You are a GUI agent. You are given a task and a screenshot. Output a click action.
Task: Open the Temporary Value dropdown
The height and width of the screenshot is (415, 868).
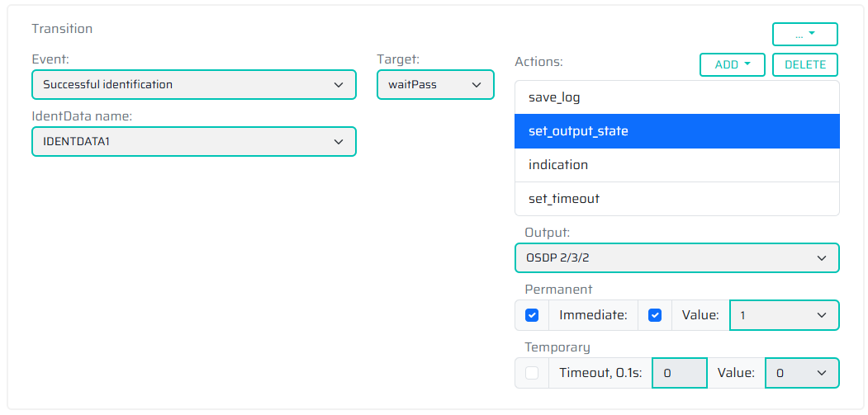[x=802, y=373]
